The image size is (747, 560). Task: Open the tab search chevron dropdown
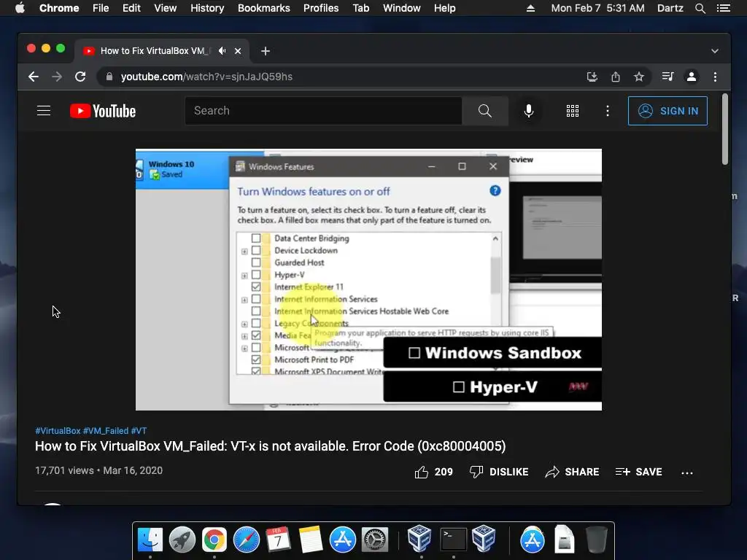[715, 51]
